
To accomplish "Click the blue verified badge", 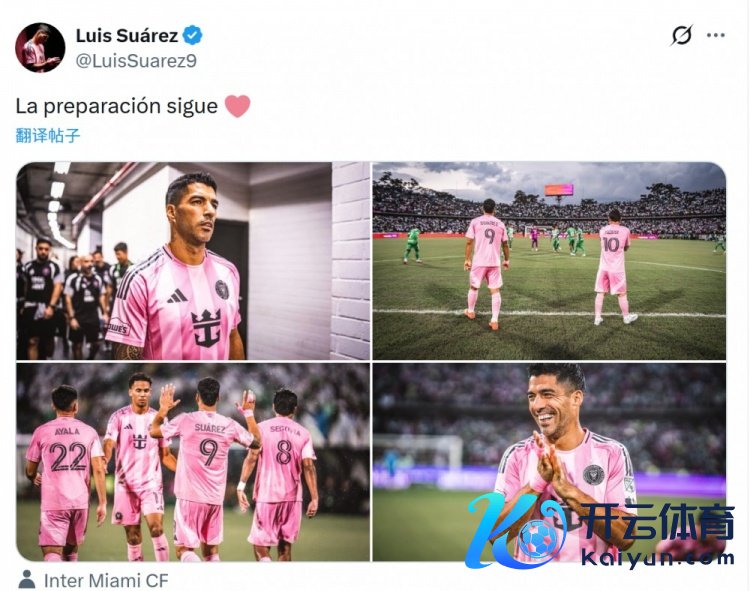I will pyautogui.click(x=193, y=35).
